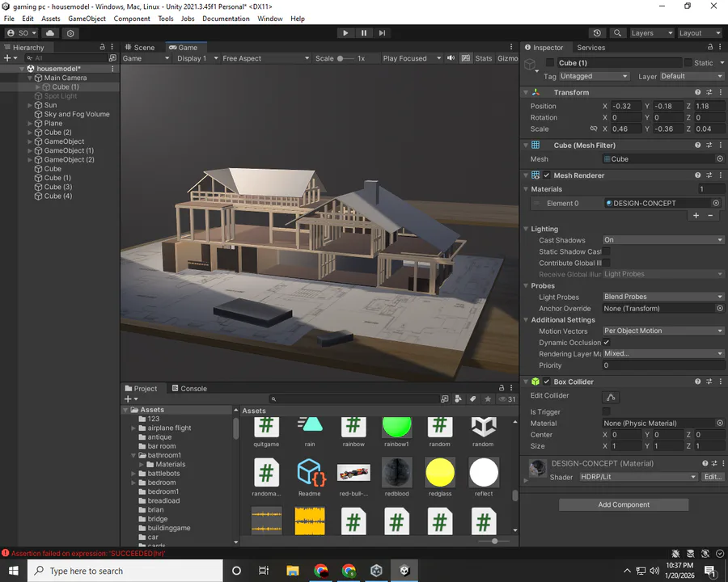Open the cloud services icon
Image resolution: width=728 pixels, height=582 pixels.
click(x=50, y=33)
